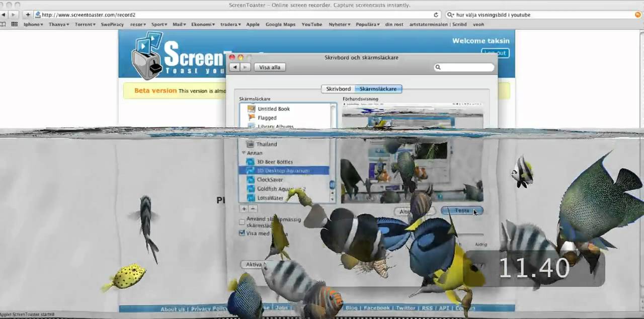Click the Safari URL address field

pos(236,15)
